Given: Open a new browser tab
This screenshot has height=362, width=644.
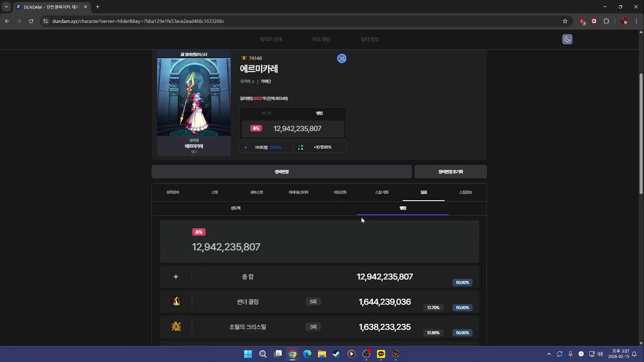Looking at the screenshot, I should pyautogui.click(x=98, y=7).
